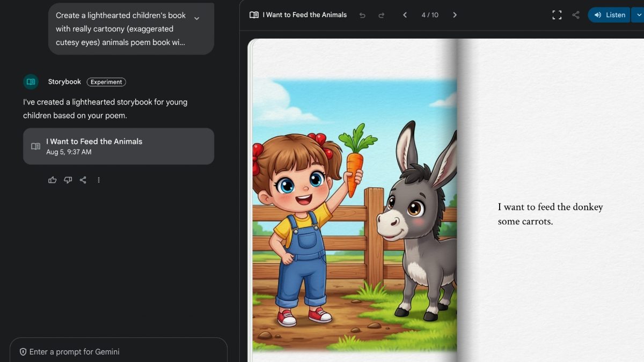The width and height of the screenshot is (644, 362).
Task: Enter fullscreen mode for the storybook
Action: [557, 15]
